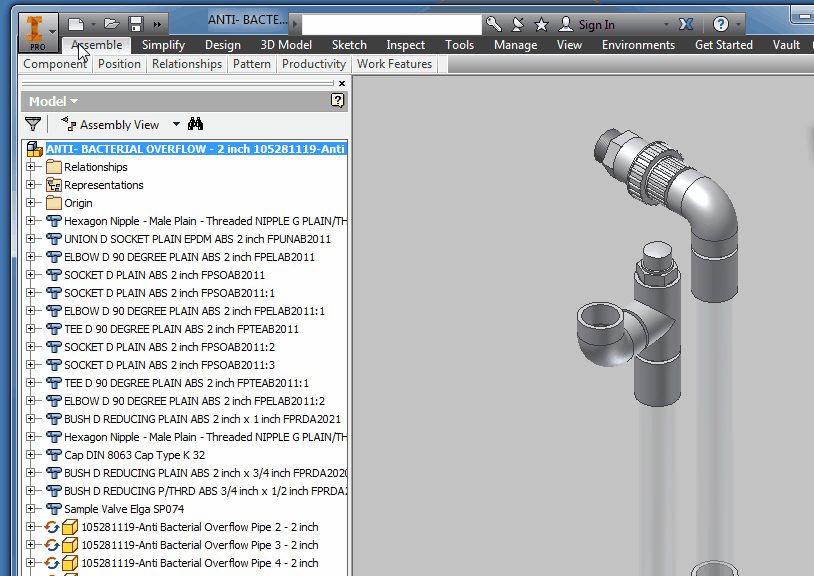
Task: Expand the Origin folder
Action: [31, 203]
